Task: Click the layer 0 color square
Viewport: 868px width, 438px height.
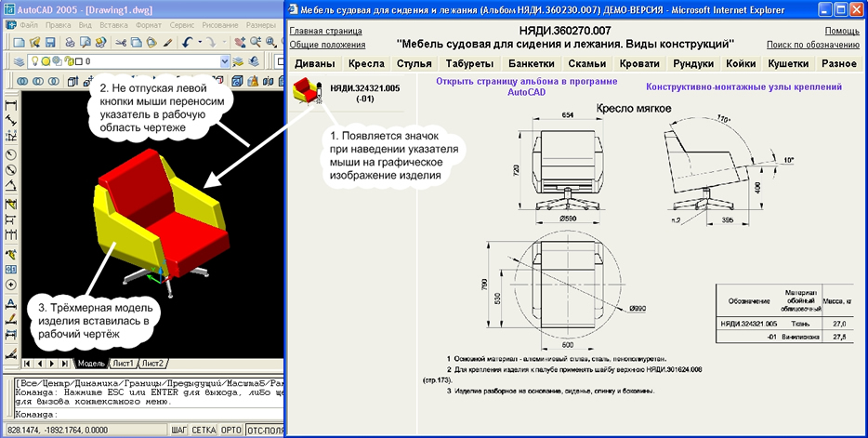Action: (x=79, y=61)
